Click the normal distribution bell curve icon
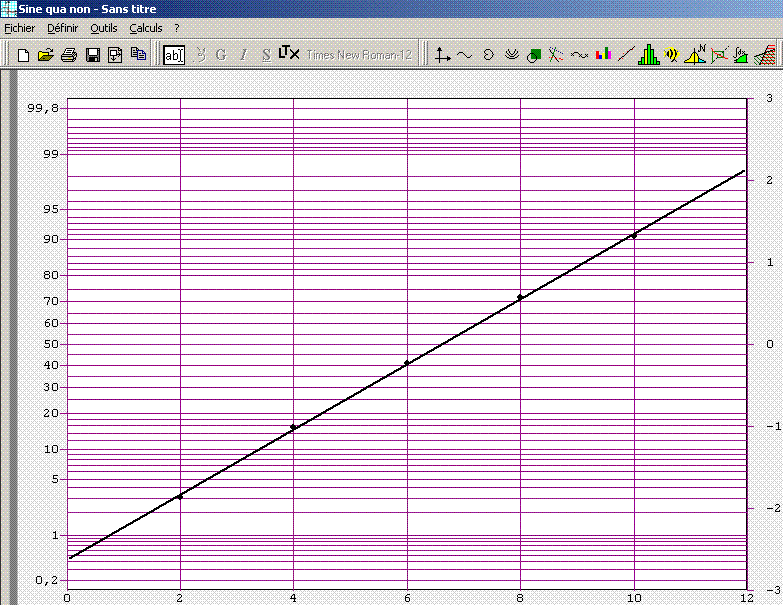The width and height of the screenshot is (783, 605). click(696, 55)
